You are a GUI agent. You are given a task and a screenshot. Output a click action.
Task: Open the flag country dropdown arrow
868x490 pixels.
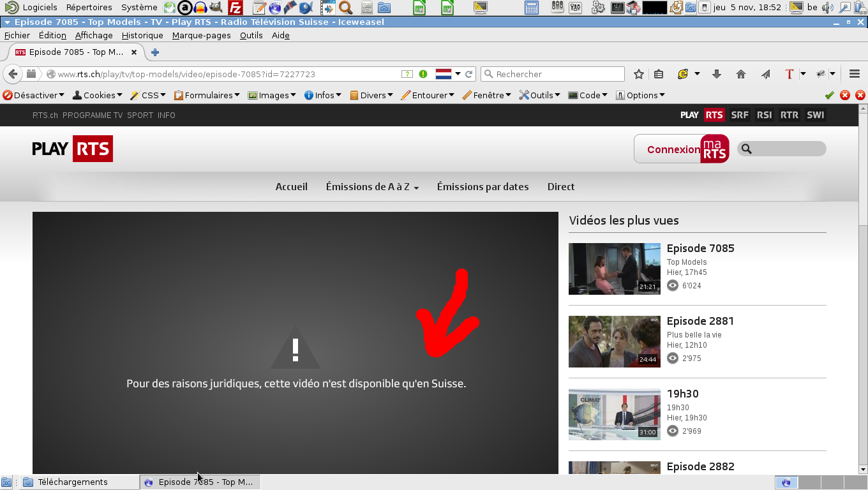[x=458, y=74]
